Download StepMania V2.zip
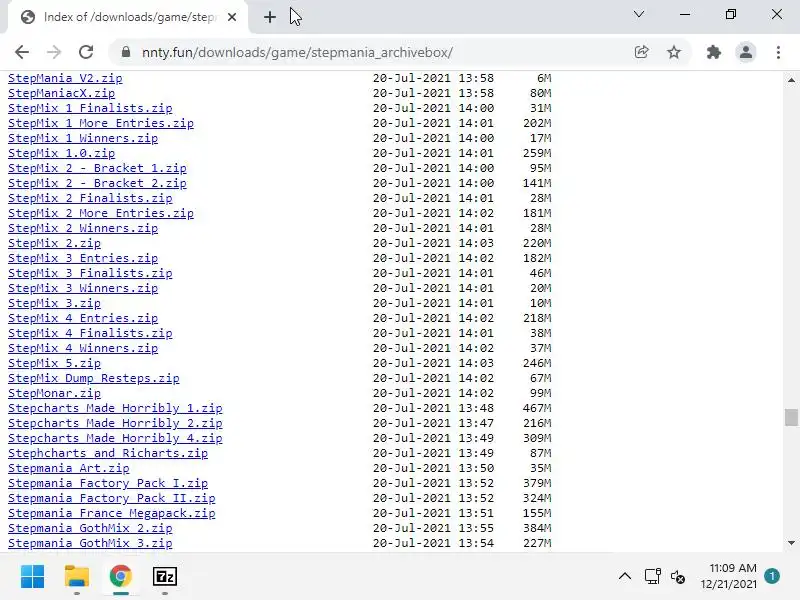Screen dimensions: 800x600 65,78
